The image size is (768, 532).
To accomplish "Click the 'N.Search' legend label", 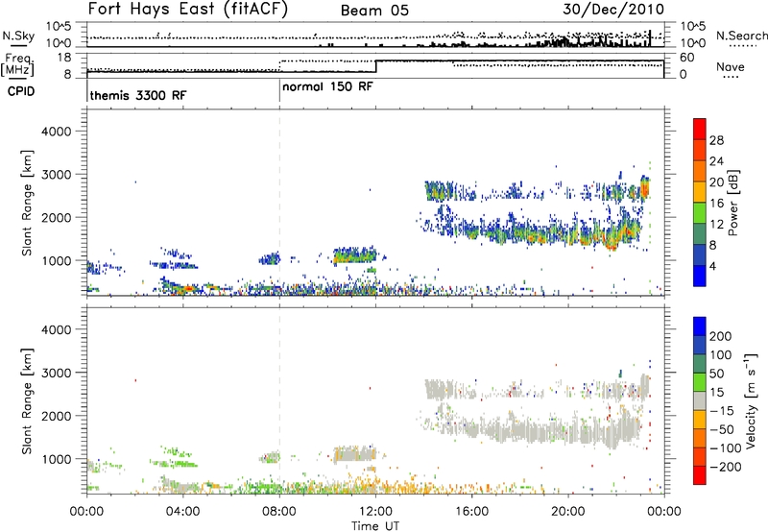I will click(741, 36).
